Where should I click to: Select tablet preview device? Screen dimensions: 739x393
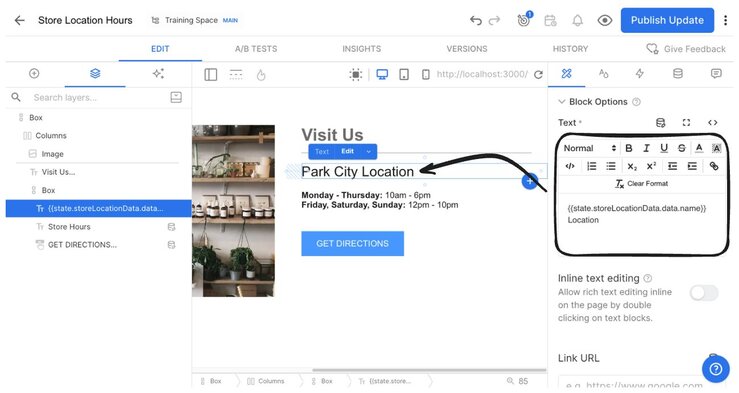pyautogui.click(x=404, y=74)
